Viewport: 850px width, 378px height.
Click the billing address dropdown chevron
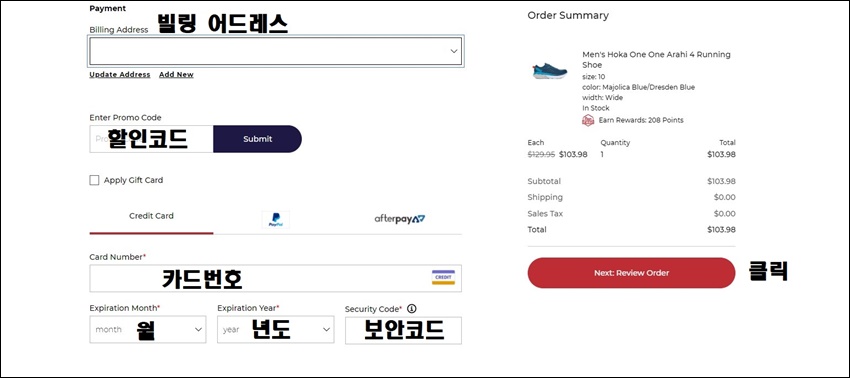[454, 51]
